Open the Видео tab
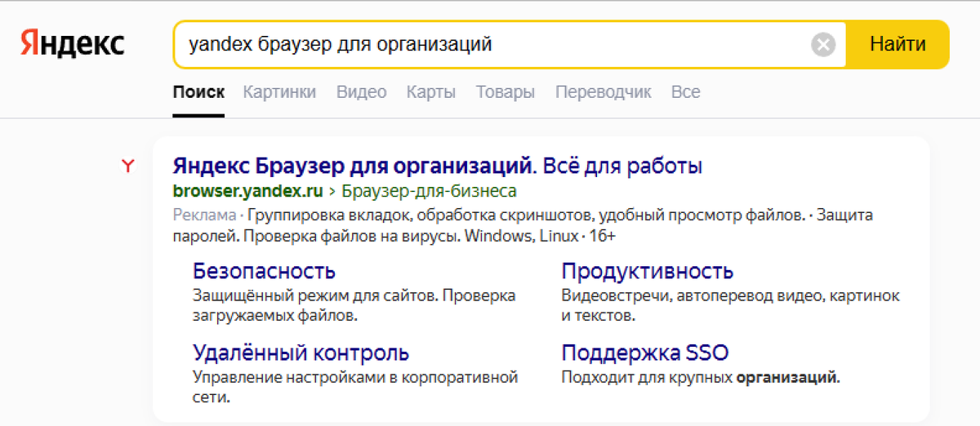The height and width of the screenshot is (426, 980). coord(361,92)
